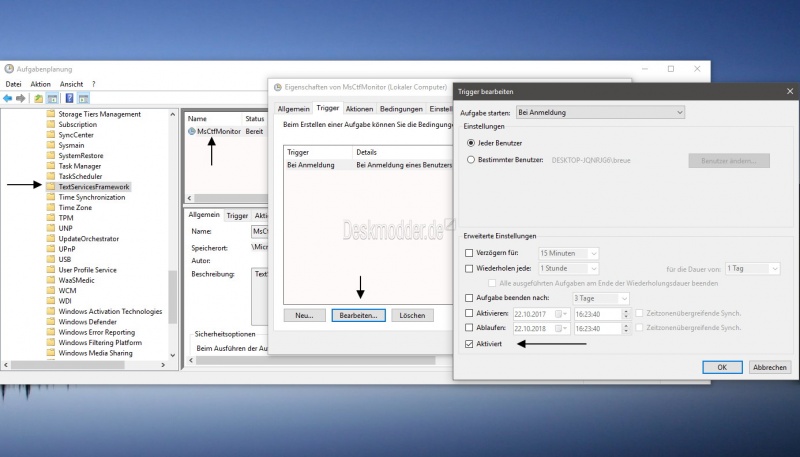Click folder icon of TPM
This screenshot has height=457, width=800.
[x=51, y=217]
